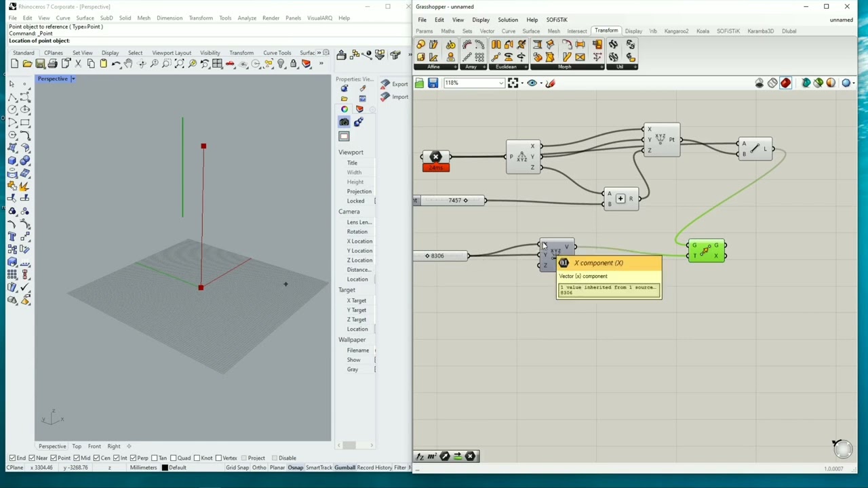Click the padlock lock icon in Rhino toolbar

pos(293,64)
